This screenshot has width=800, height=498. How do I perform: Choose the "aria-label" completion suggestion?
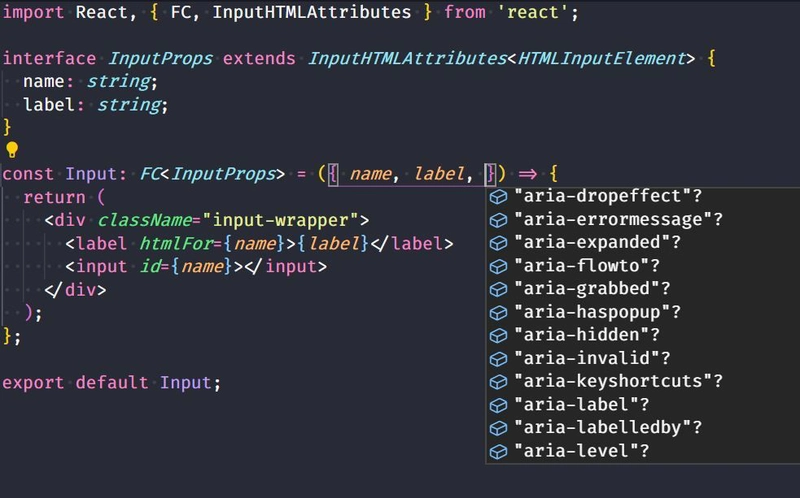pos(582,405)
